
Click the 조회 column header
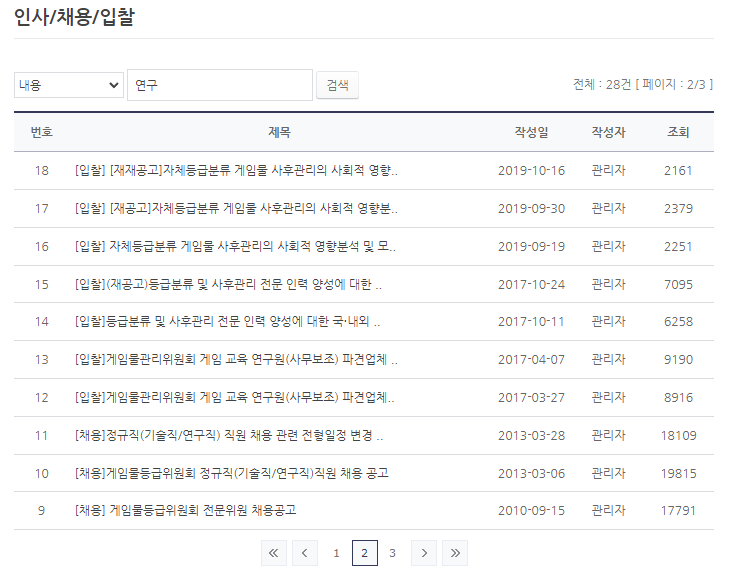click(678, 132)
